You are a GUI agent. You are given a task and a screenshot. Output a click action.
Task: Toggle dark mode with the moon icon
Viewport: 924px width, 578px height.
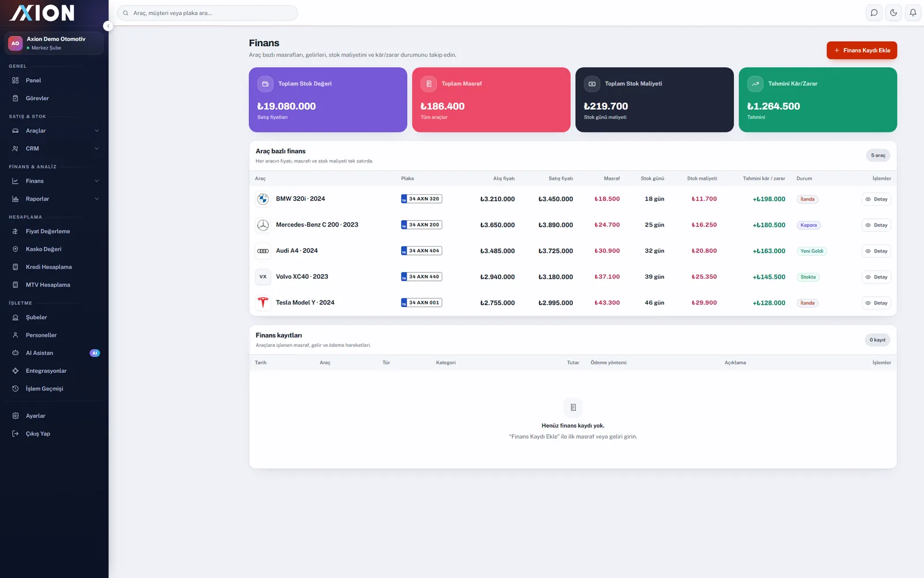(893, 13)
